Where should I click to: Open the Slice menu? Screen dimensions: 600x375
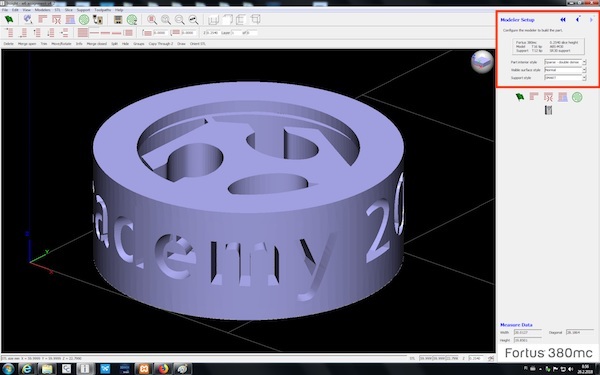click(x=68, y=10)
